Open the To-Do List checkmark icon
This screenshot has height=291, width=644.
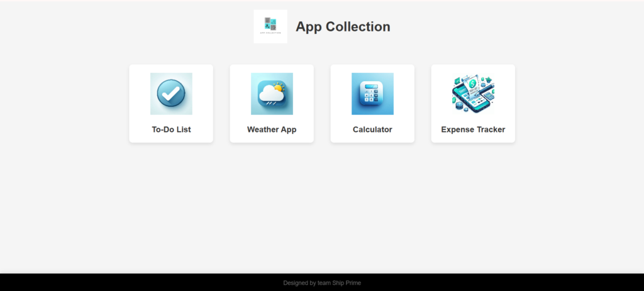coord(171,94)
